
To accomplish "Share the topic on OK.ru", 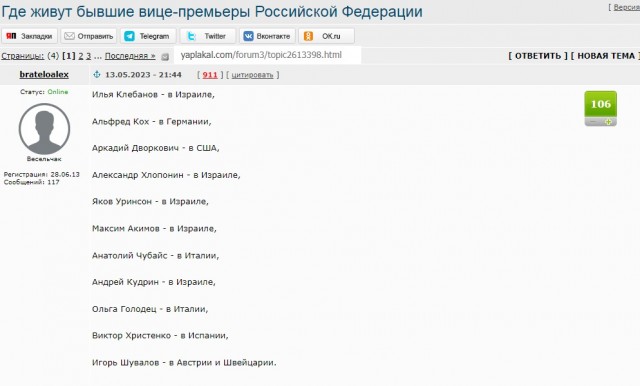I will click(327, 36).
